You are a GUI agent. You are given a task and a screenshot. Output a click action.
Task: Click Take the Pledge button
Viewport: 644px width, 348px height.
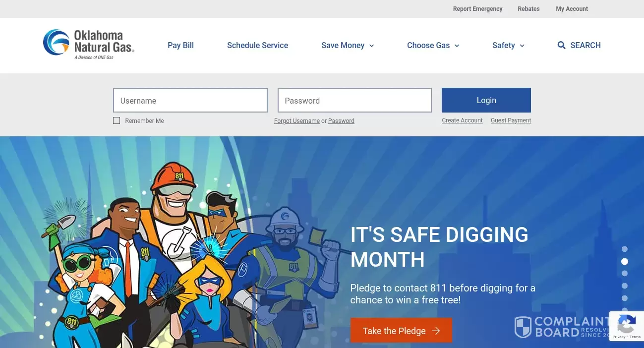coord(401,331)
